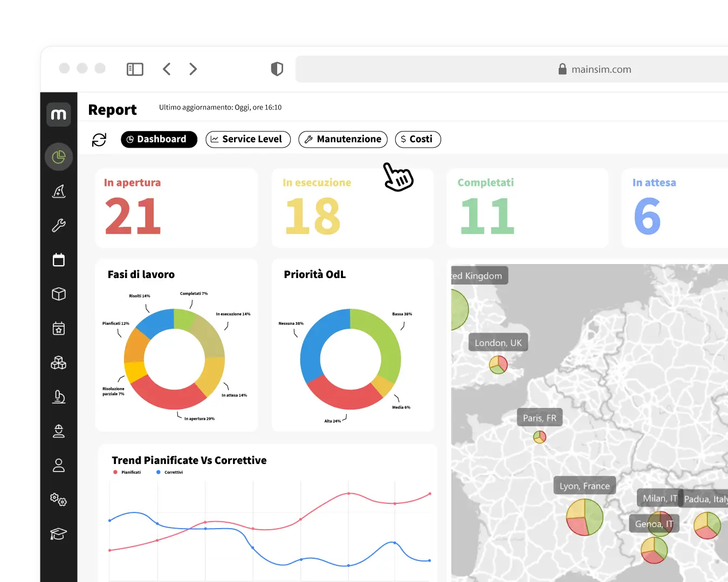Click the Lyon, France map label
Screen dimensions: 728x582
[x=585, y=486]
